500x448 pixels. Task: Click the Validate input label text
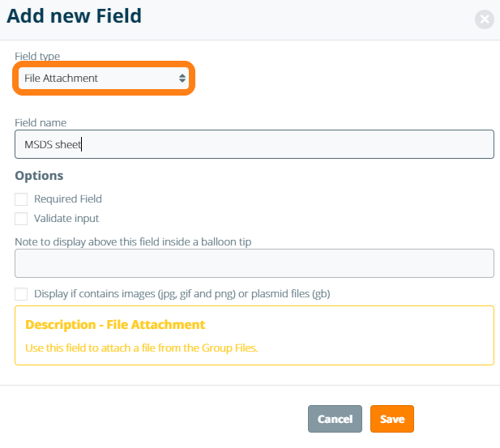coord(66,218)
